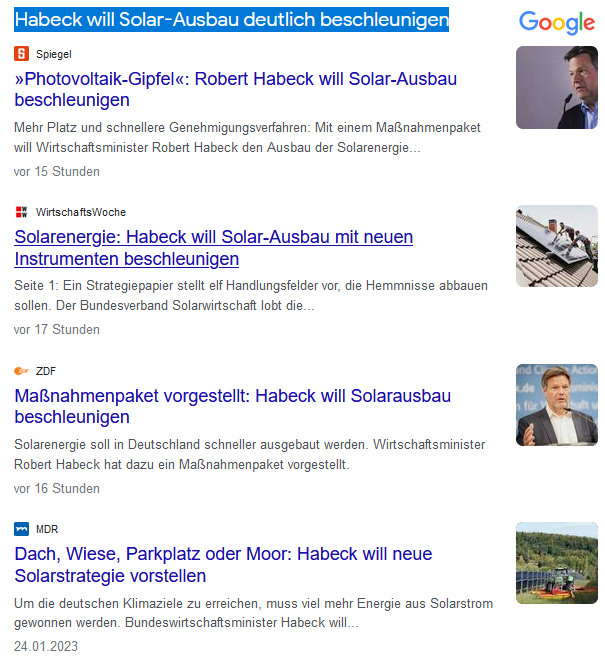Open ZDF Maßnahmenpaket vorgestellt headline

point(232,406)
